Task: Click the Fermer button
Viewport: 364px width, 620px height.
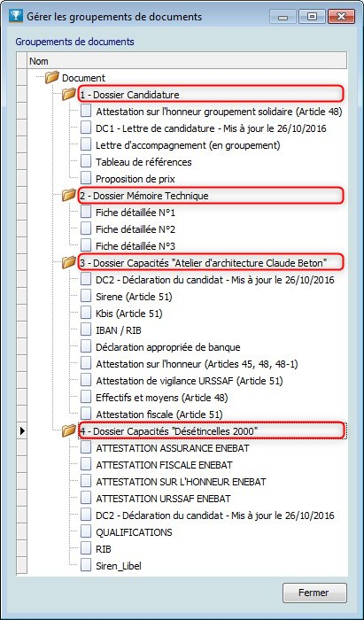Action: [314, 593]
